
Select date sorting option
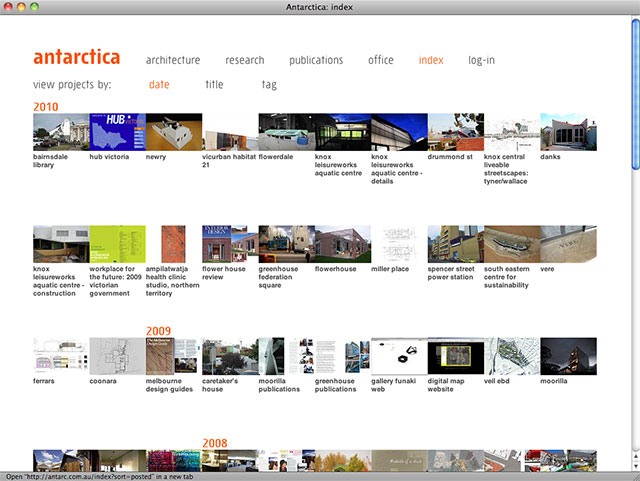click(159, 85)
